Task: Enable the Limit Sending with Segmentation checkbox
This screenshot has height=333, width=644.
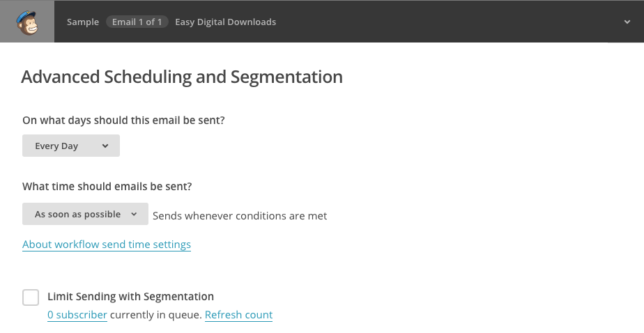Action: pyautogui.click(x=31, y=297)
